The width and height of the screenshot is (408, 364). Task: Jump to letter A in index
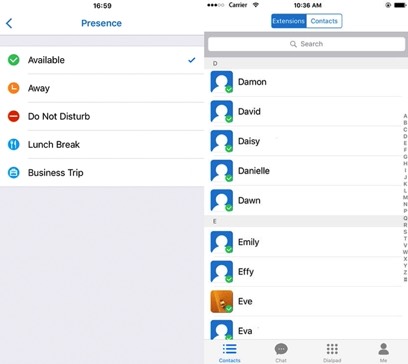click(405, 116)
